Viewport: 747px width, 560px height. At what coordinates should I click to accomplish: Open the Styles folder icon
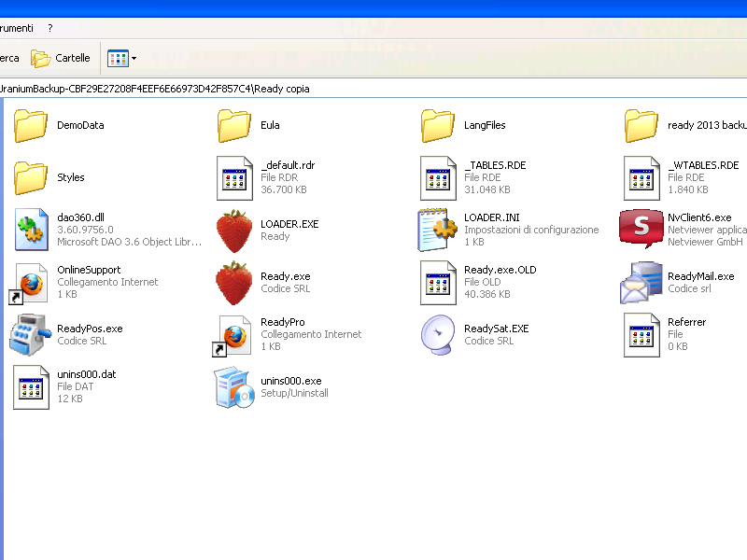click(x=31, y=177)
